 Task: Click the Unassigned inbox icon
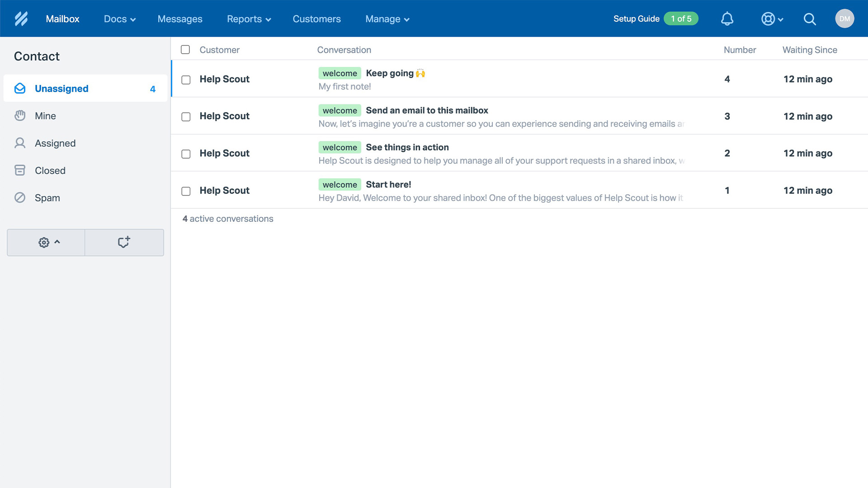[x=20, y=88]
